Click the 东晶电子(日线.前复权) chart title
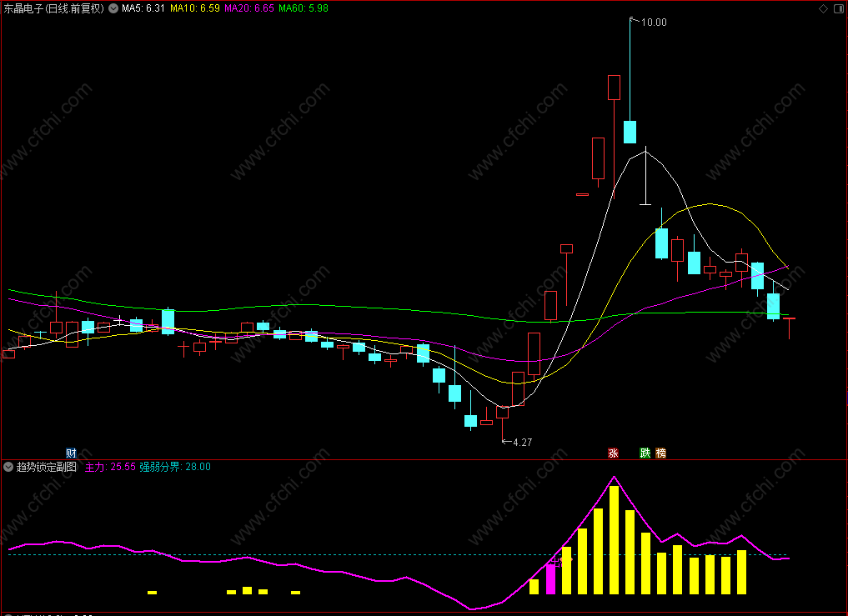Screen dimensions: 848x616 coord(53,8)
